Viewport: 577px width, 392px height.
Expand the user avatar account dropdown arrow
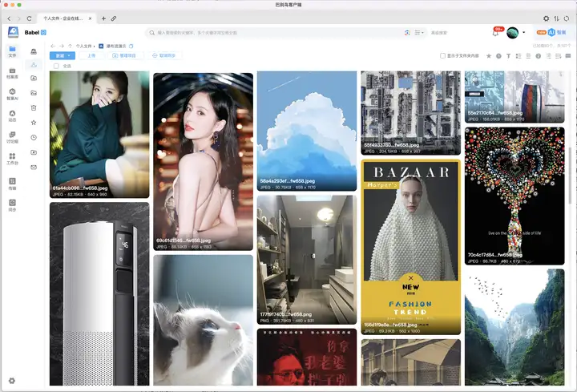523,32
